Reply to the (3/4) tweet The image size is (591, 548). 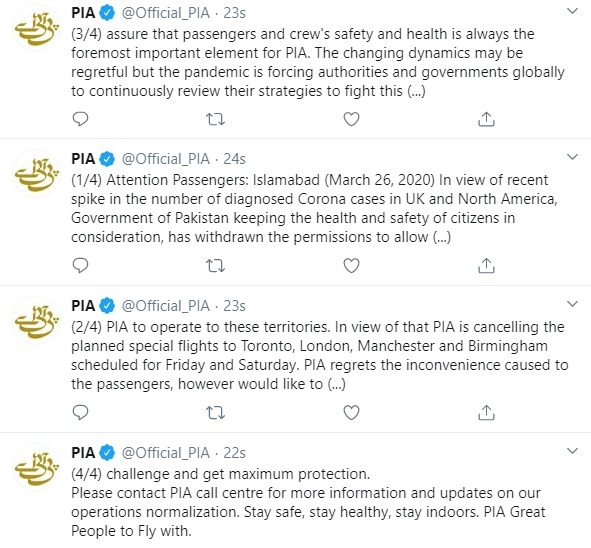(80, 119)
